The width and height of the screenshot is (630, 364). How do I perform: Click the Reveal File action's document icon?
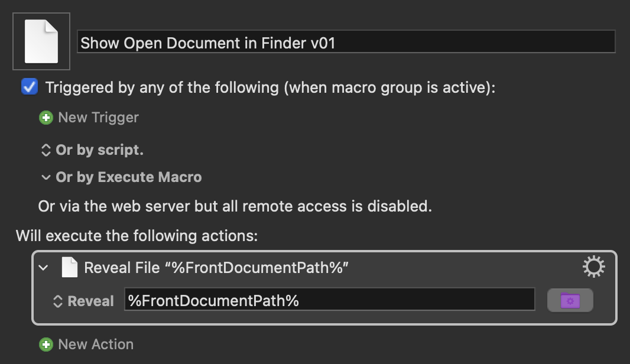point(70,267)
